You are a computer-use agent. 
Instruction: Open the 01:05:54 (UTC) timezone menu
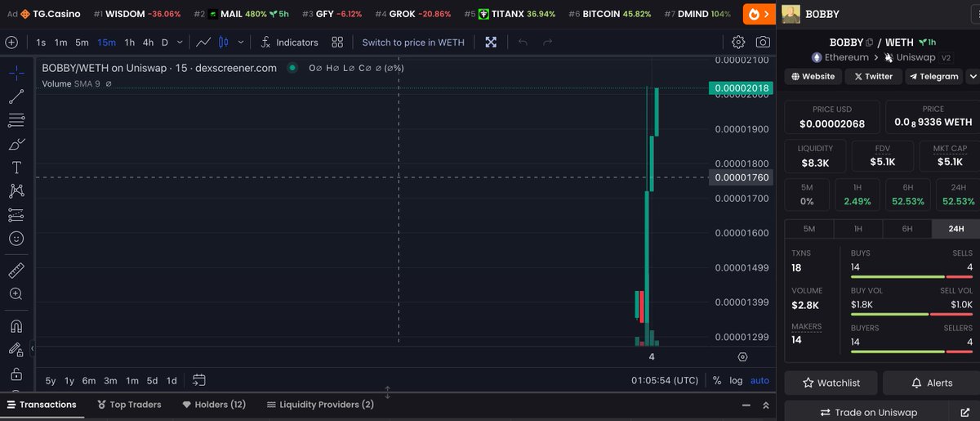point(665,380)
